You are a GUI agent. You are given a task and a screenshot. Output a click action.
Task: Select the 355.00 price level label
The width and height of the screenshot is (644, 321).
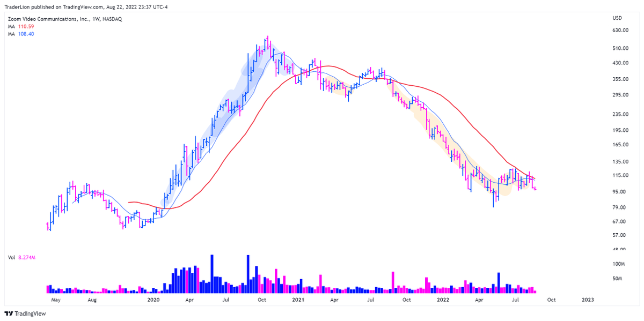tap(621, 79)
